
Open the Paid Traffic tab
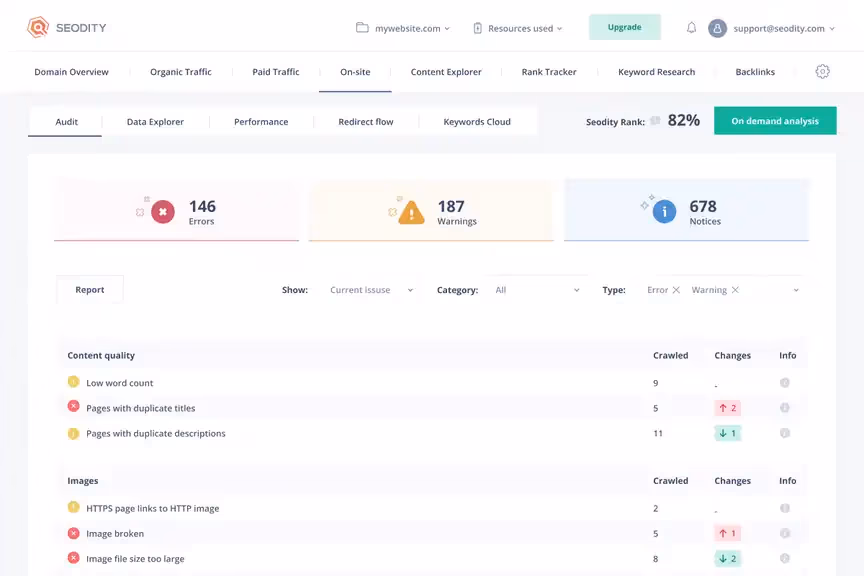click(276, 72)
